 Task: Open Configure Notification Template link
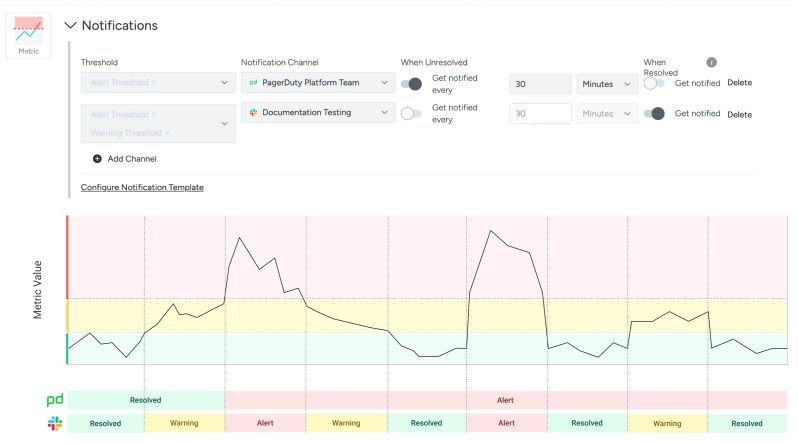click(142, 187)
